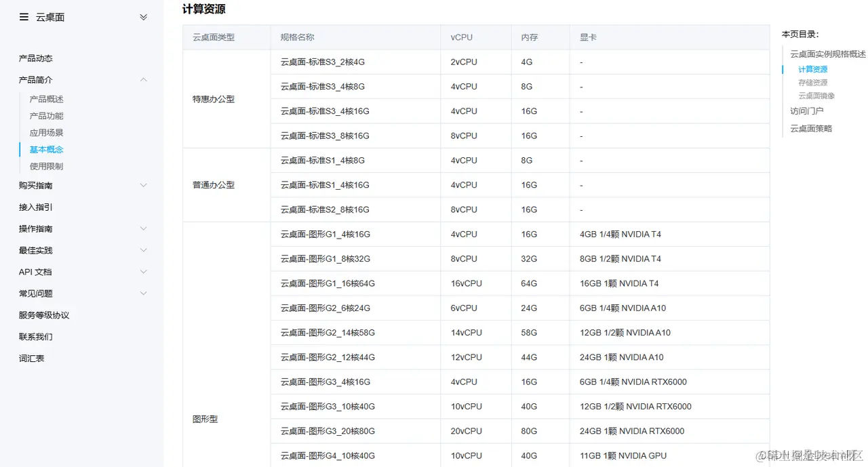Expand the 云桌面 double-chevron dropdown
This screenshot has width=868, height=467.
(143, 17)
